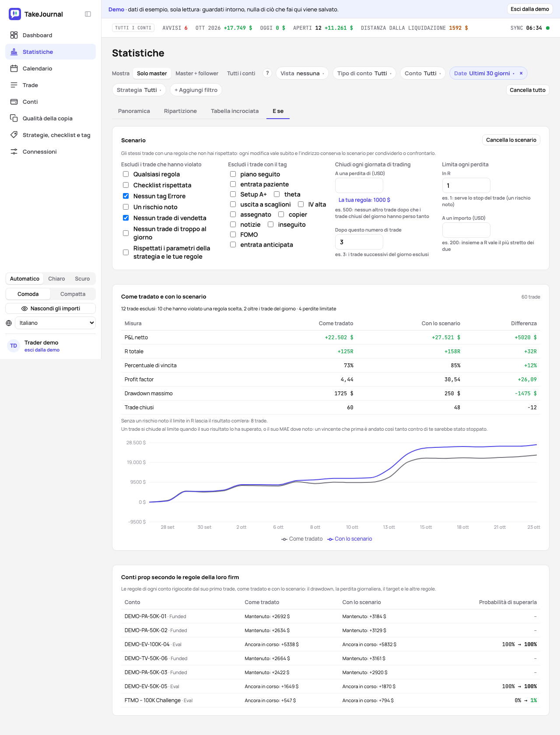The width and height of the screenshot is (560, 735).
Task: Open the Ripartizione tab
Action: (180, 111)
